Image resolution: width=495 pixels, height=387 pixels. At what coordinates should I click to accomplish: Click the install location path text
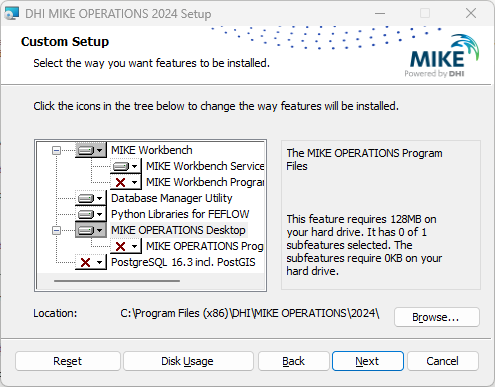click(250, 313)
